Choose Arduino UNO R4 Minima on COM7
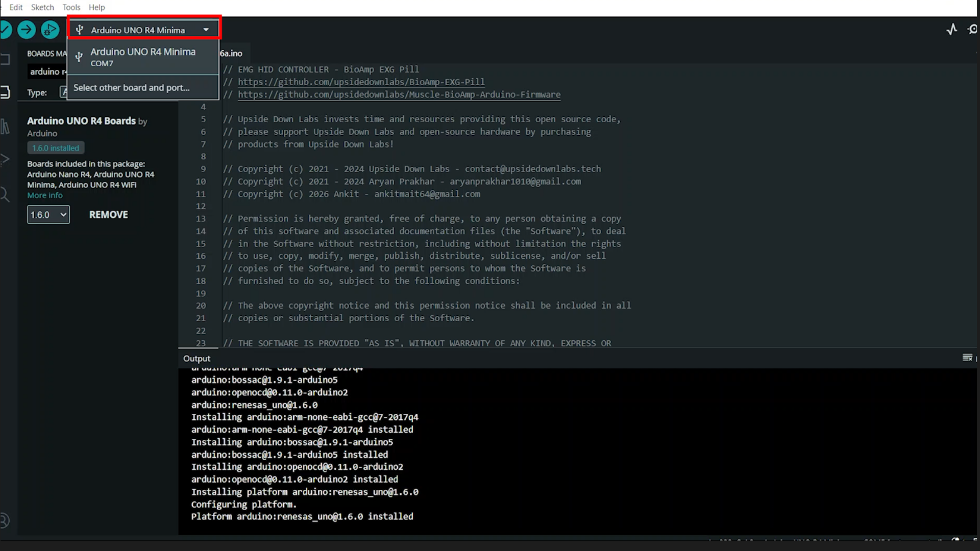This screenshot has height=551, width=980. [x=143, y=57]
